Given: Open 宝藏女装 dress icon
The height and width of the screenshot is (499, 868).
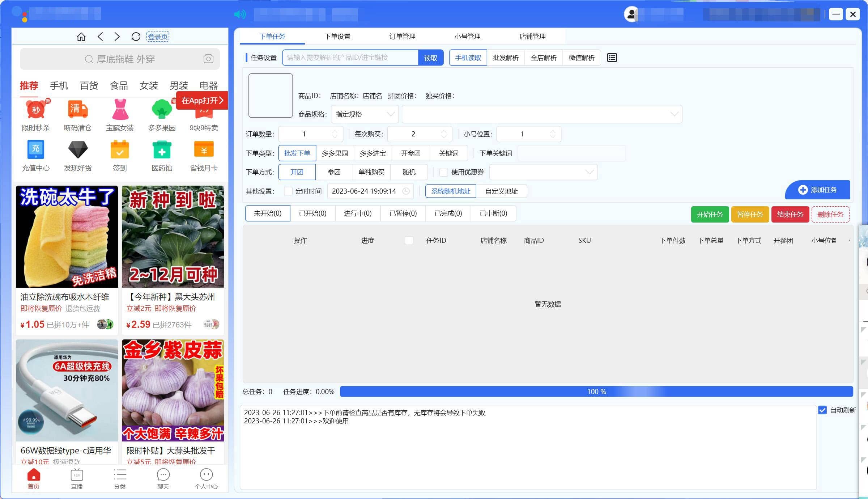Looking at the screenshot, I should (120, 109).
